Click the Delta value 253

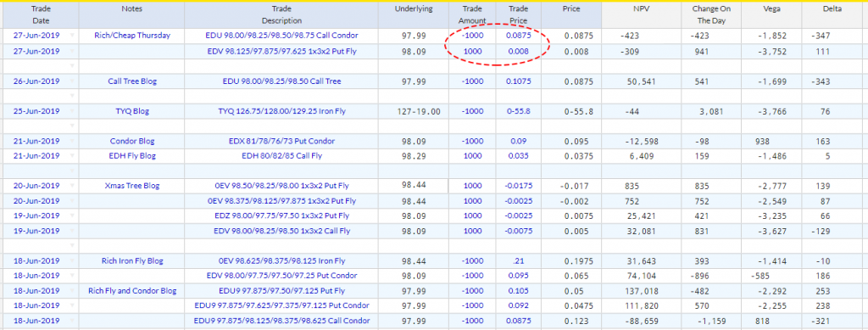point(823,291)
